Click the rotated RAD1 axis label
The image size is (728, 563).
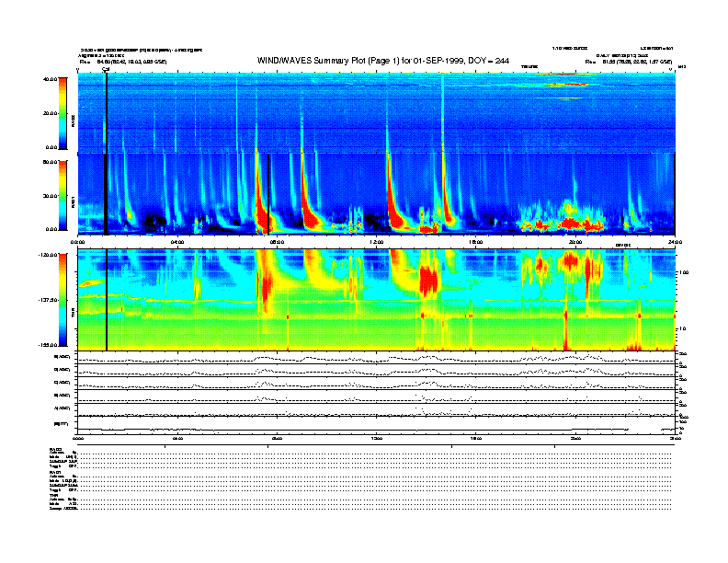pos(73,202)
